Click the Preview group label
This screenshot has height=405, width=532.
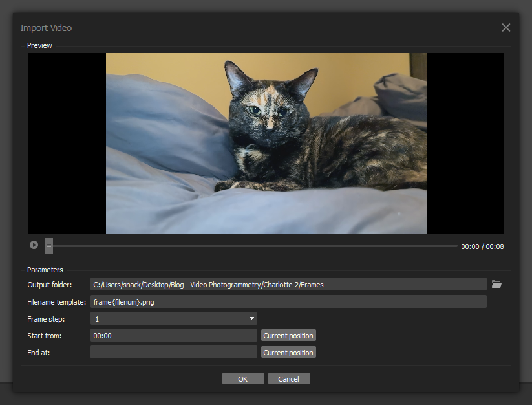[39, 45]
